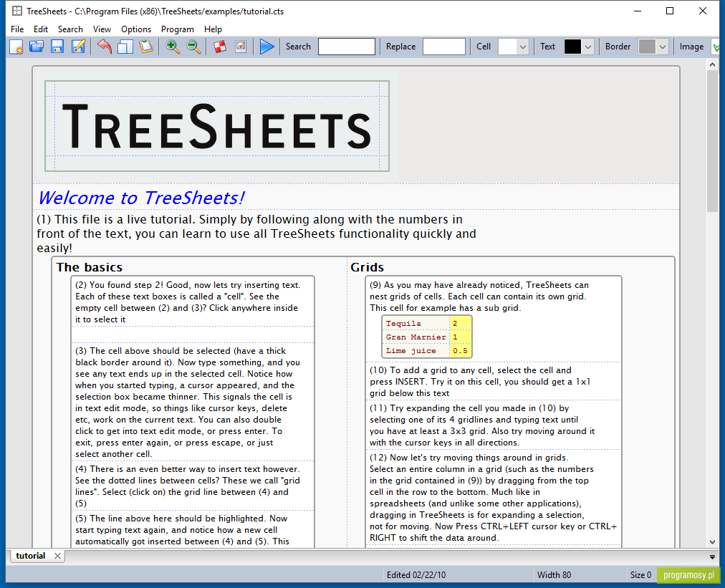Click the Copy toolbar icon
This screenshot has height=588, width=725.
tap(125, 47)
